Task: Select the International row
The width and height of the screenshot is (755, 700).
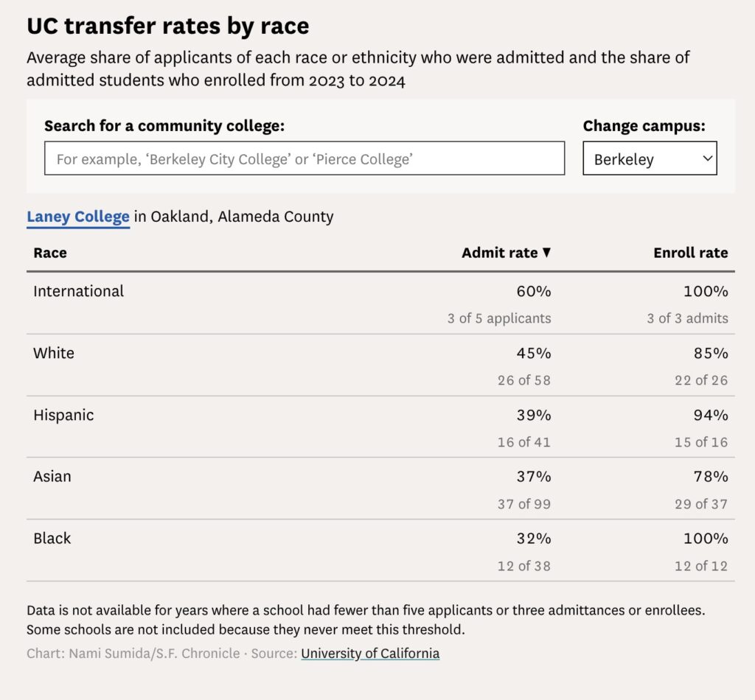Action: [380, 303]
